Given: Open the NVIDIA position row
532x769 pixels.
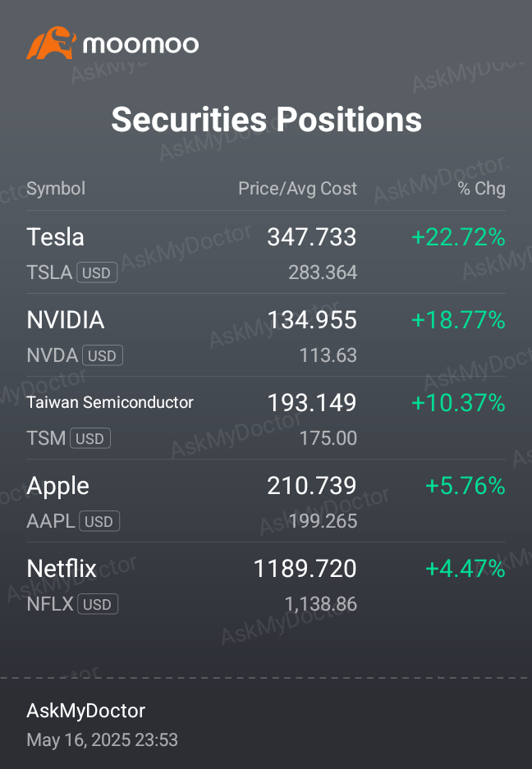Looking at the screenshot, I should 266,336.
